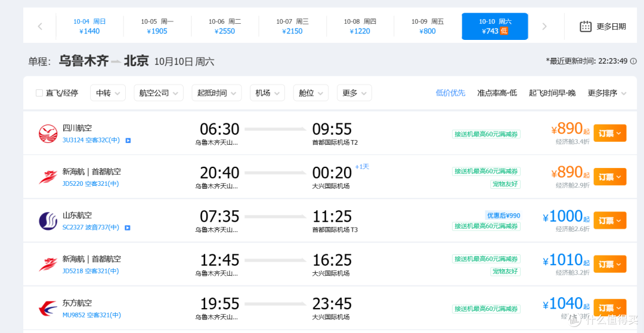Toggle 直飞/经停 checkbox

[39, 93]
